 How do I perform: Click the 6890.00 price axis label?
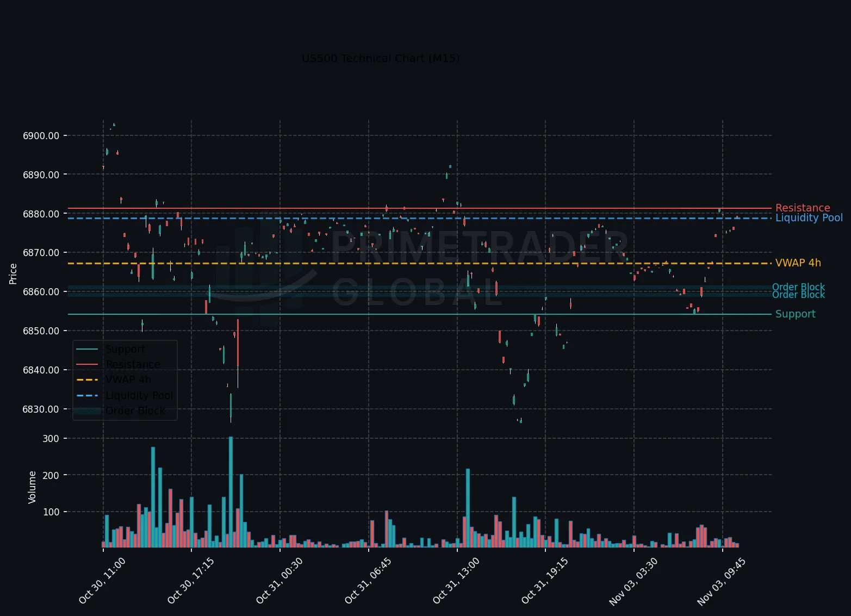[41, 175]
